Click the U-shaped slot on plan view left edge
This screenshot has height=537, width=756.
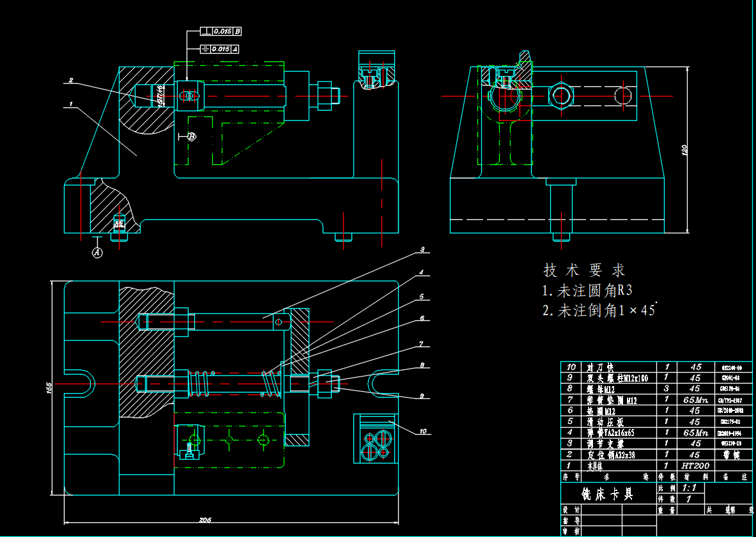(81, 382)
